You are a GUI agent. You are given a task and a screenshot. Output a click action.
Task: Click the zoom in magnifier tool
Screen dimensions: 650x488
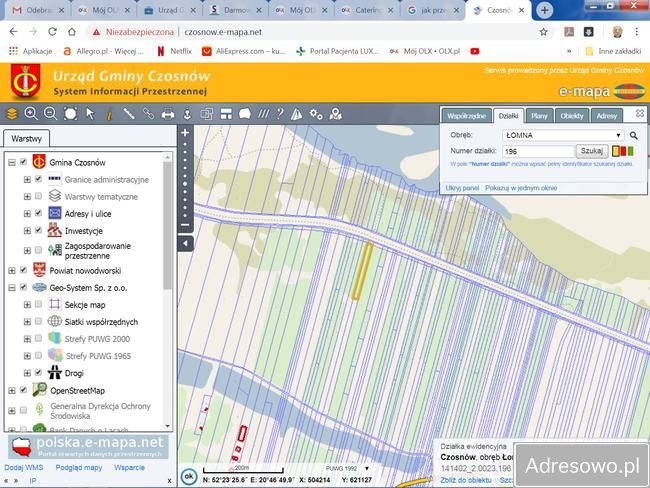pos(31,114)
